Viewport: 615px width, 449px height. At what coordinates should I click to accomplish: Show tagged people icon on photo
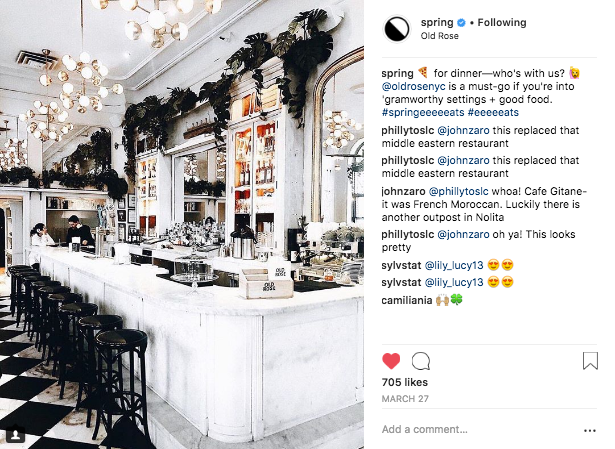click(x=16, y=435)
